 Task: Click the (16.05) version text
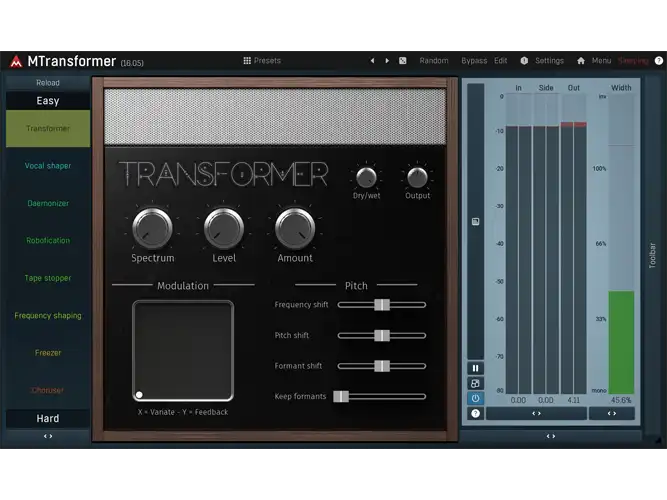point(132,63)
